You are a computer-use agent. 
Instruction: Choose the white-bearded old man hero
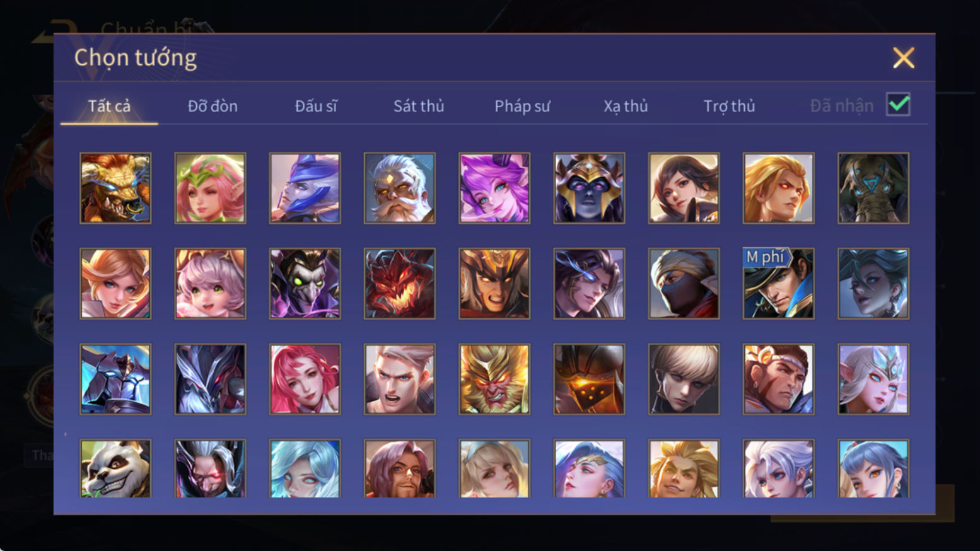click(399, 188)
